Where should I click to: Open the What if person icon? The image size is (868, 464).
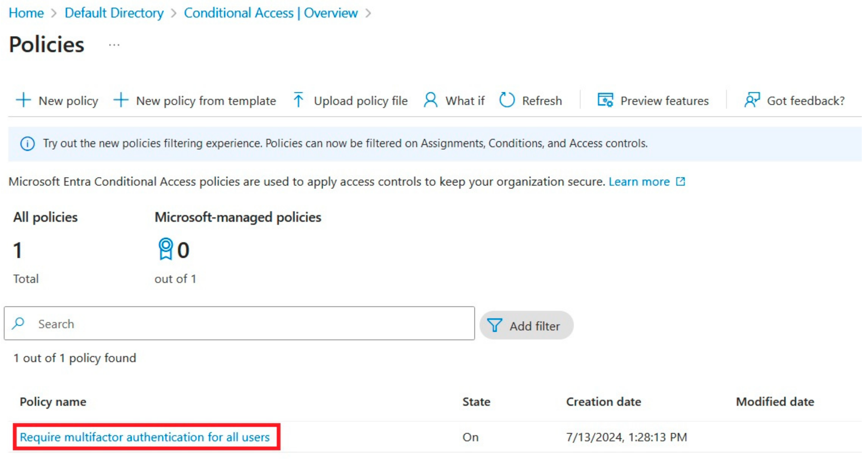tap(430, 100)
